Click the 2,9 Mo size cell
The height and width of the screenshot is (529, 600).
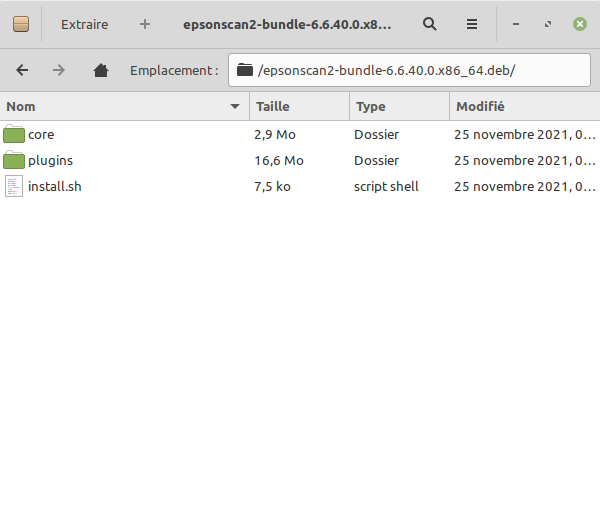coord(275,135)
